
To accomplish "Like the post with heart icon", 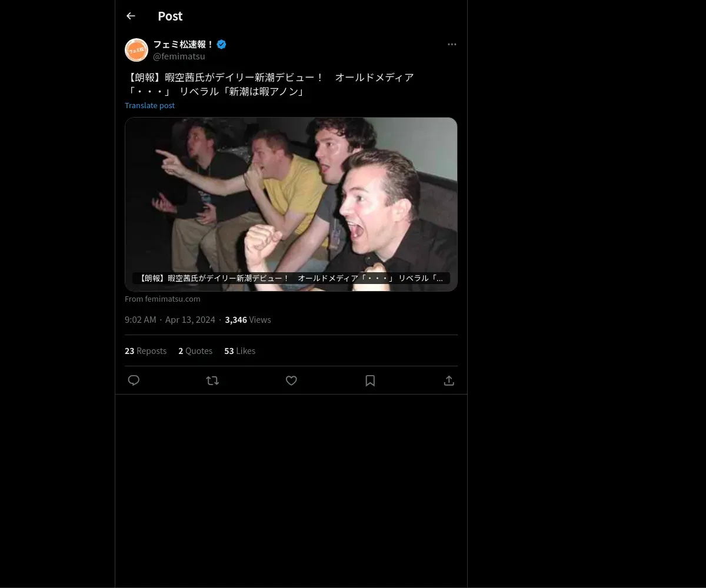I will click(x=291, y=380).
